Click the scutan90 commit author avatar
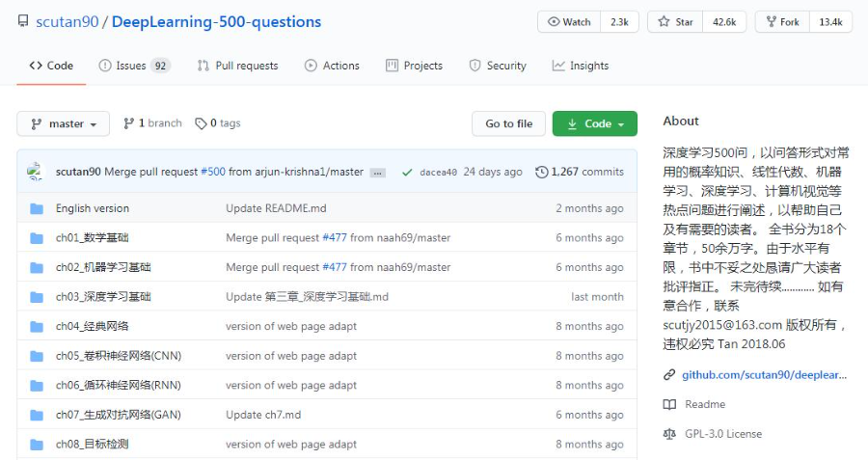 click(35, 172)
